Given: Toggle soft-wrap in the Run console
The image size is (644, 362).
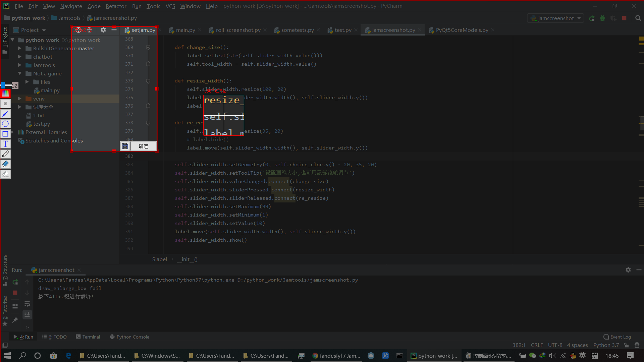Looking at the screenshot, I should [27, 304].
